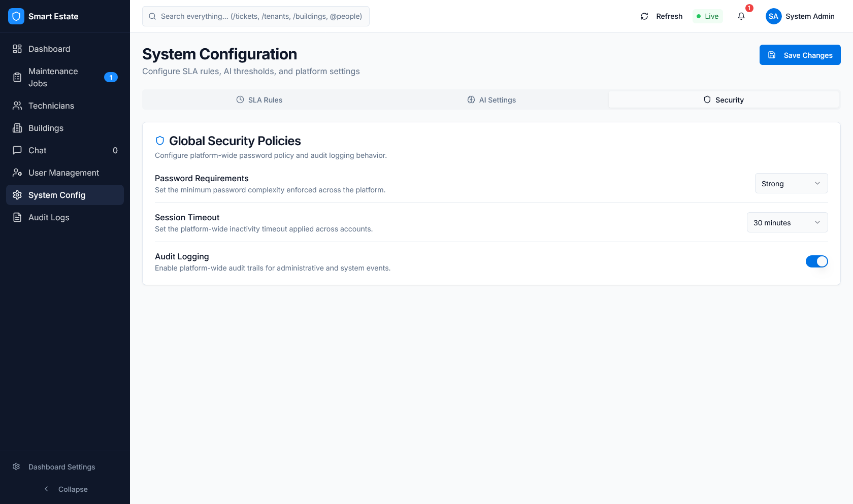Image resolution: width=853 pixels, height=504 pixels.
Task: Open the Session Timeout dropdown
Action: 787,222
